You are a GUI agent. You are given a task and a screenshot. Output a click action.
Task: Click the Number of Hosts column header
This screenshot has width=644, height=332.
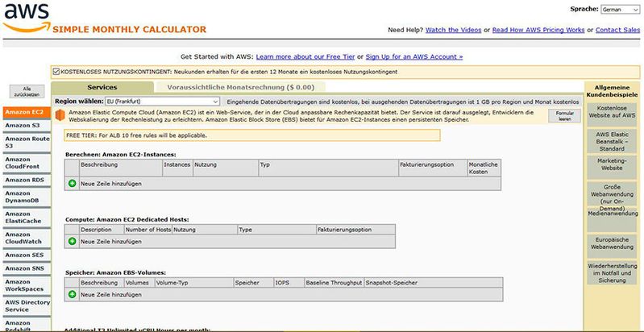(148, 230)
